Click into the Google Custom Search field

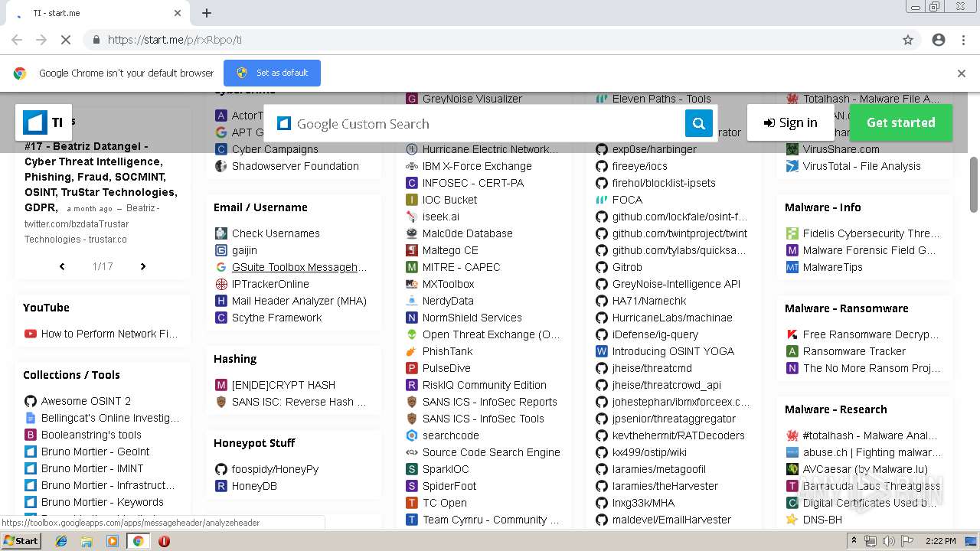click(x=486, y=123)
